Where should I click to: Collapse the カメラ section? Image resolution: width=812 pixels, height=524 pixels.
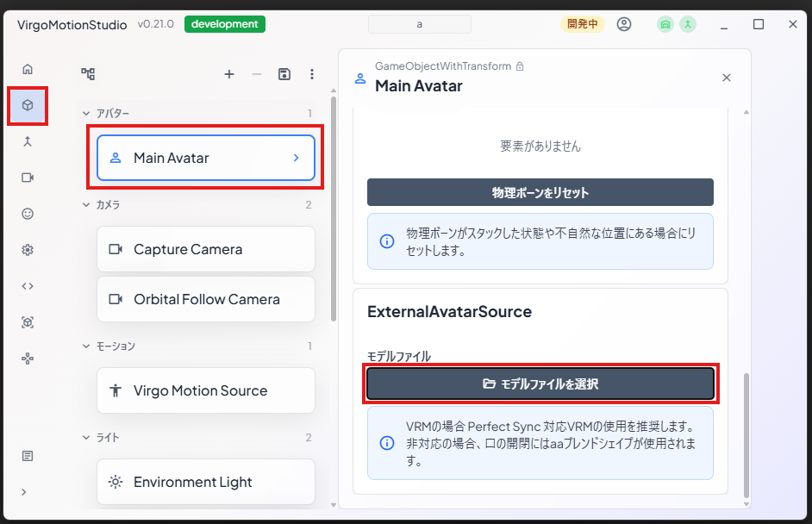coord(86,204)
